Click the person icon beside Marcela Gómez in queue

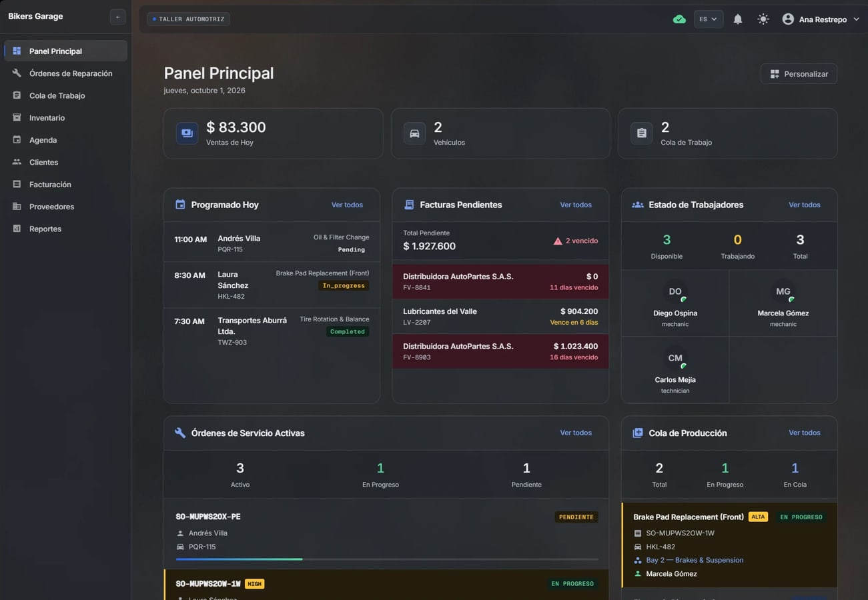tap(638, 574)
